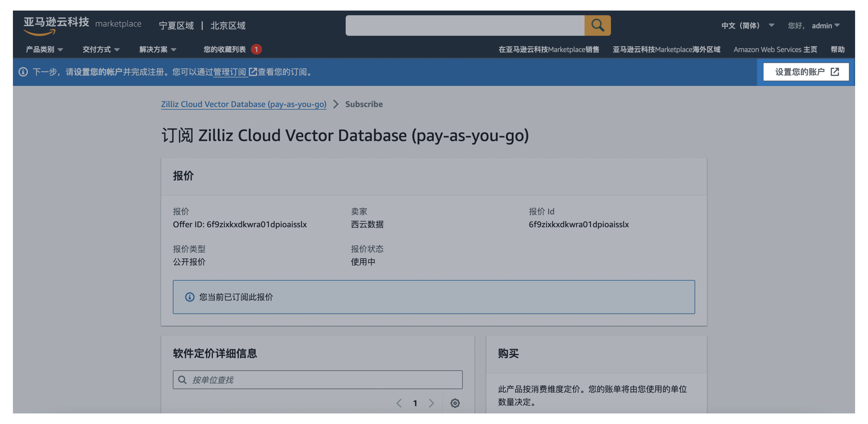Select the 宁夏区域 region link

pyautogui.click(x=176, y=26)
